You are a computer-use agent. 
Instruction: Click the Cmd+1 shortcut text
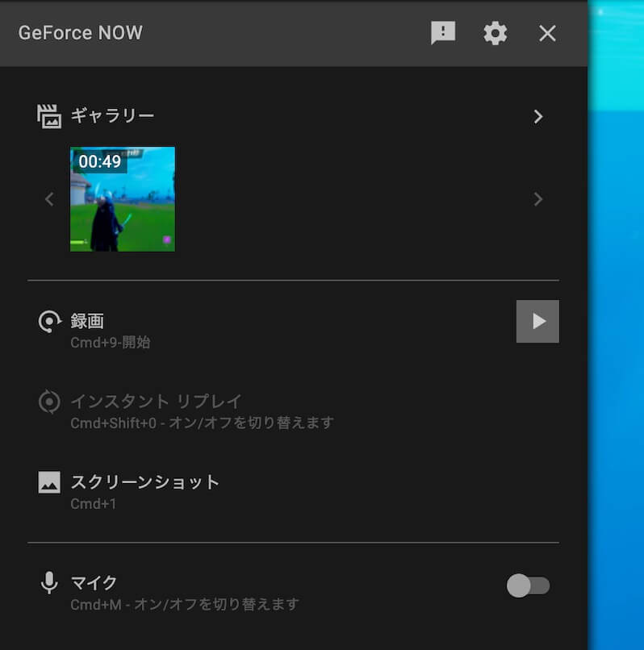click(x=94, y=504)
